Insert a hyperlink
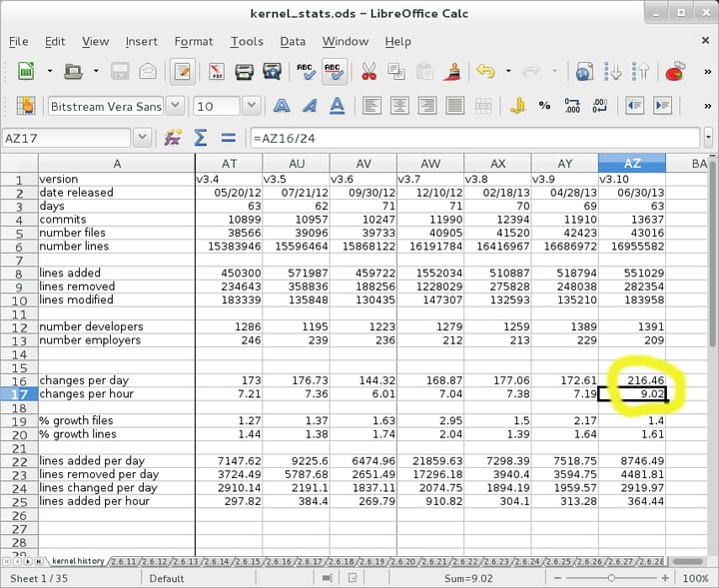Image resolution: width=719 pixels, height=588 pixels. [584, 71]
